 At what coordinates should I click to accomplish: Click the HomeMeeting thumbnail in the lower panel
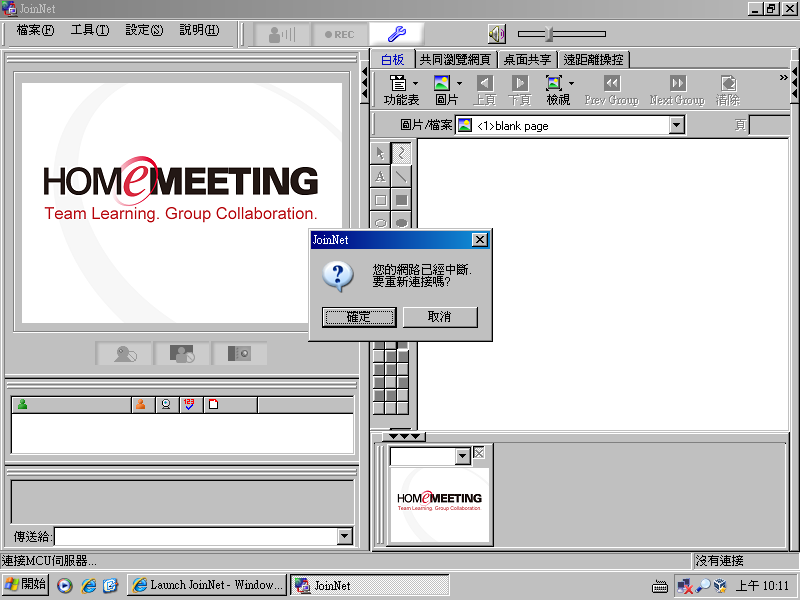439,505
